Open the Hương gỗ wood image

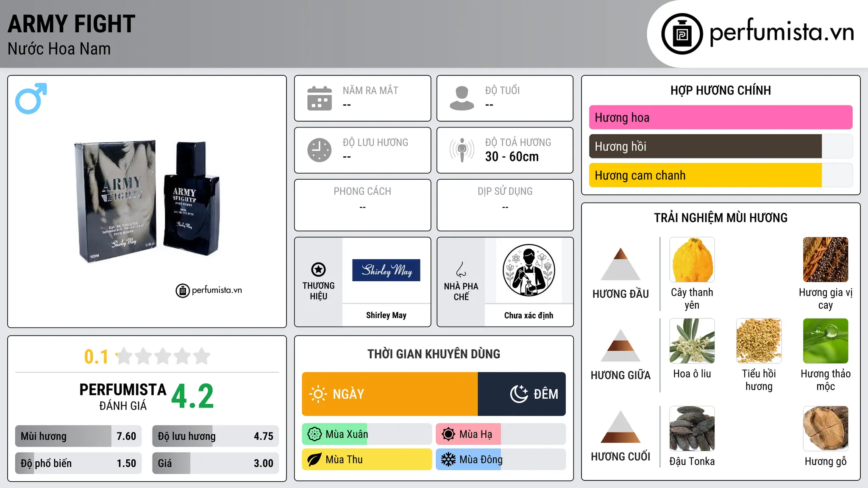click(x=826, y=429)
